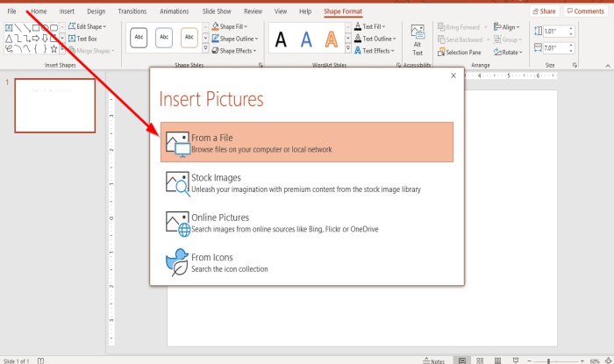Open the Edit Shape dropdown

(x=88, y=26)
